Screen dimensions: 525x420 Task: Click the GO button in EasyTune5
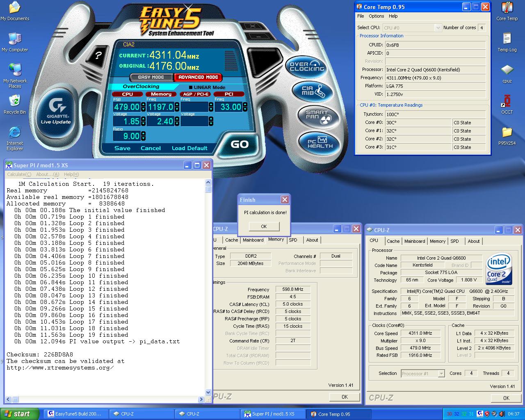point(240,144)
